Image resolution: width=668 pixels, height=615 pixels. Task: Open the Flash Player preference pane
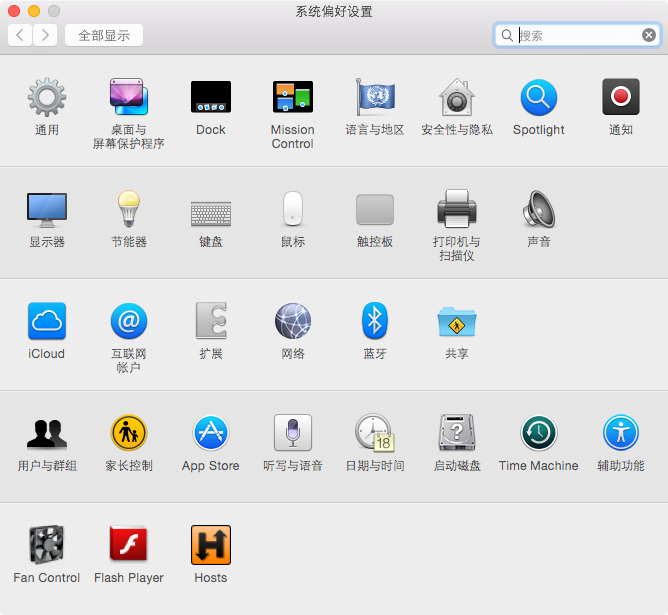point(129,545)
